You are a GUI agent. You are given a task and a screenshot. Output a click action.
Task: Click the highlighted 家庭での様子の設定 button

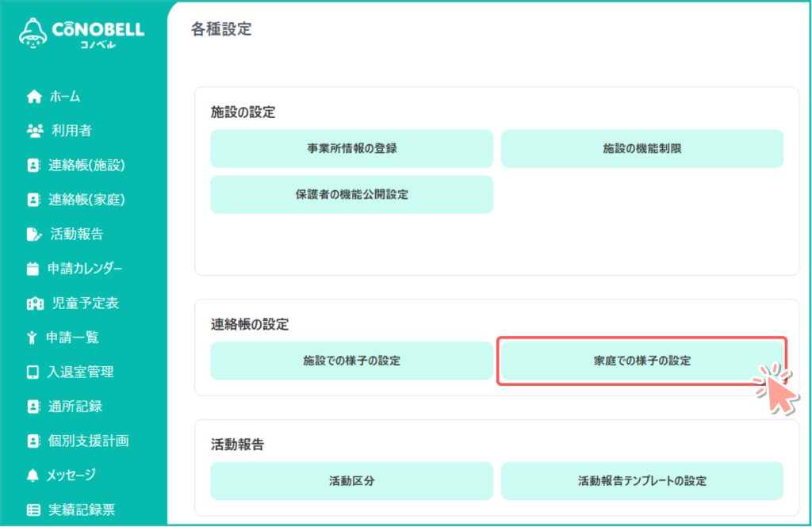tap(642, 361)
